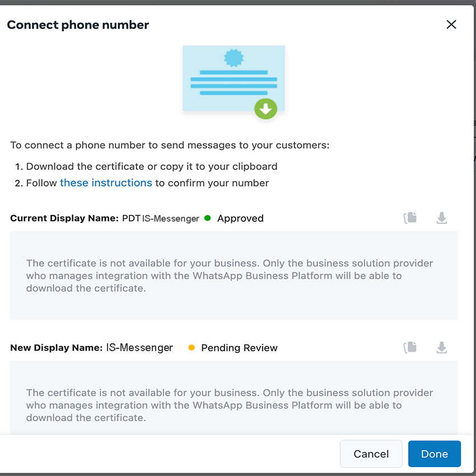The height and width of the screenshot is (476, 476).
Task: Click the 'Pending Review' status label
Action: 239,348
